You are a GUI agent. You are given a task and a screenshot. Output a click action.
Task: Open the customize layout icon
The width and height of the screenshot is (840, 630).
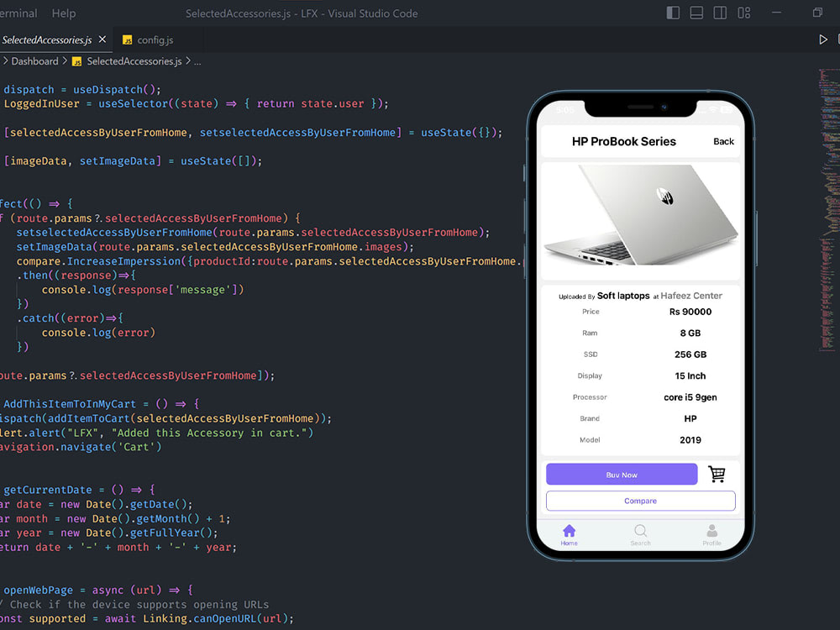click(743, 13)
